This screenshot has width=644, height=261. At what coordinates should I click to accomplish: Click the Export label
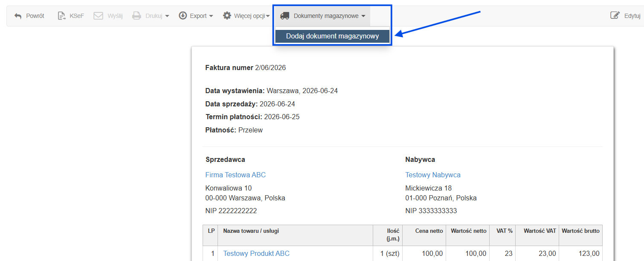(198, 16)
